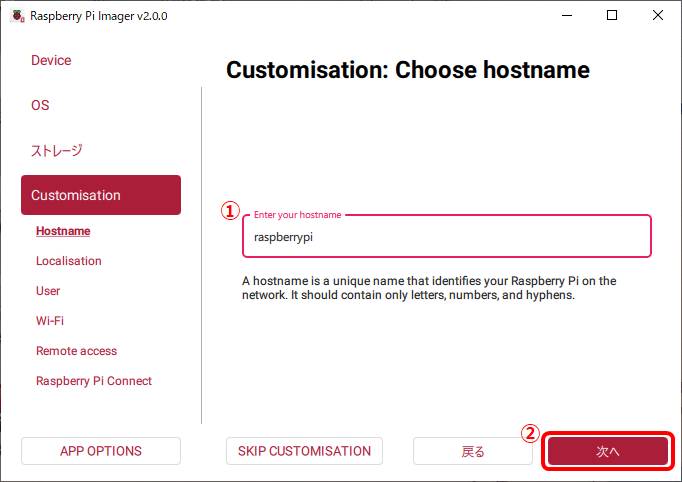Go back with the 戻る button
The width and height of the screenshot is (682, 482).
point(473,451)
